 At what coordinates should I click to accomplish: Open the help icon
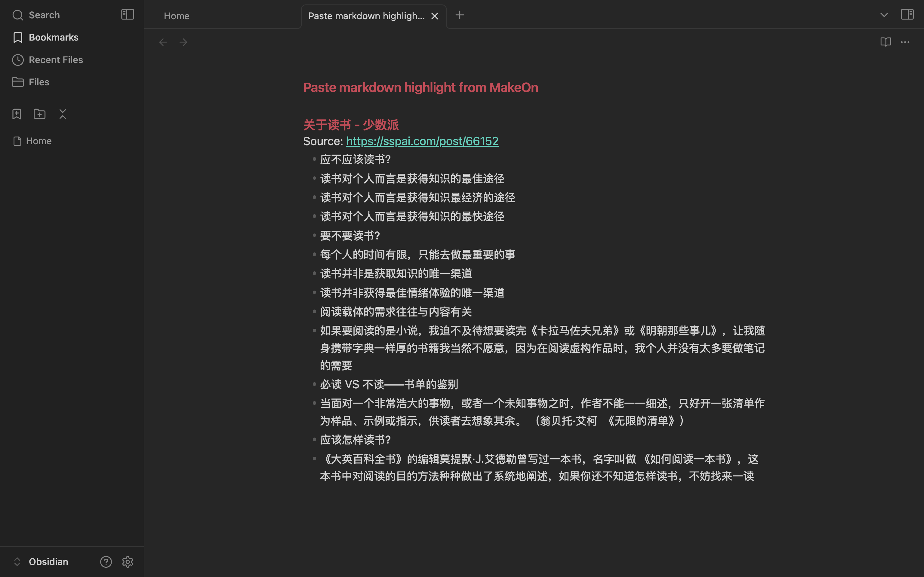[x=106, y=561]
